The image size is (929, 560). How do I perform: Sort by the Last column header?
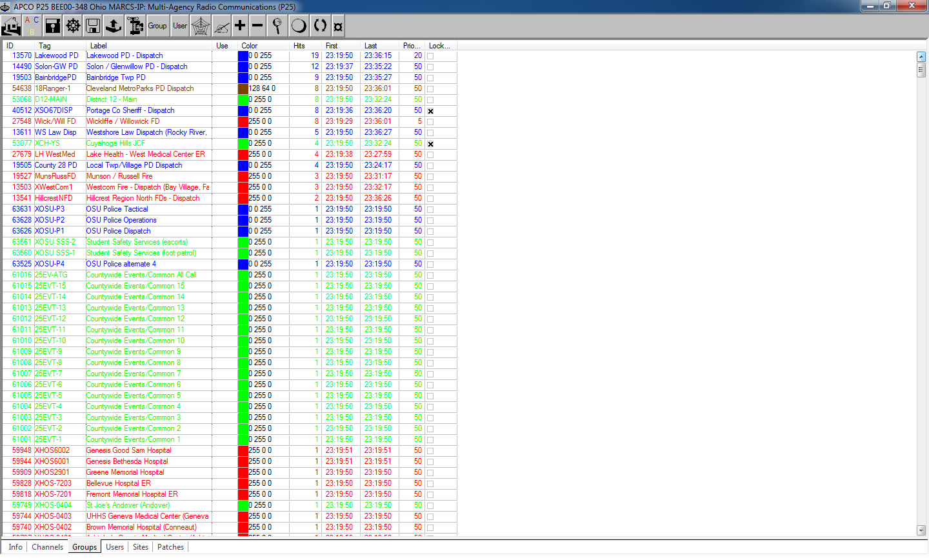[x=379, y=46]
